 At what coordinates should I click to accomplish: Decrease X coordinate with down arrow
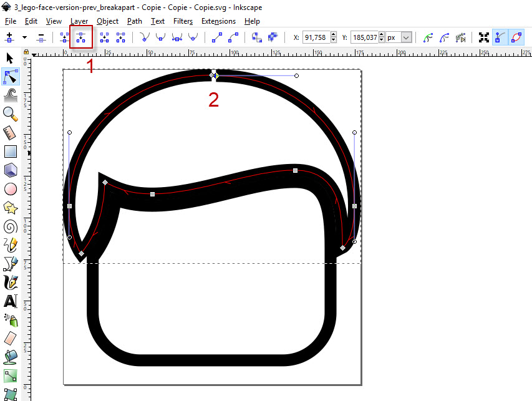click(x=334, y=41)
